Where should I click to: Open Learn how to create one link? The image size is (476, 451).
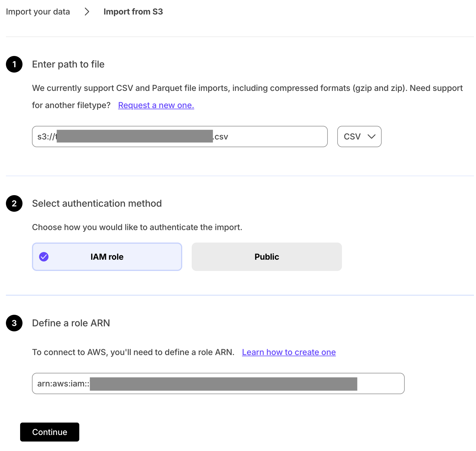click(289, 352)
